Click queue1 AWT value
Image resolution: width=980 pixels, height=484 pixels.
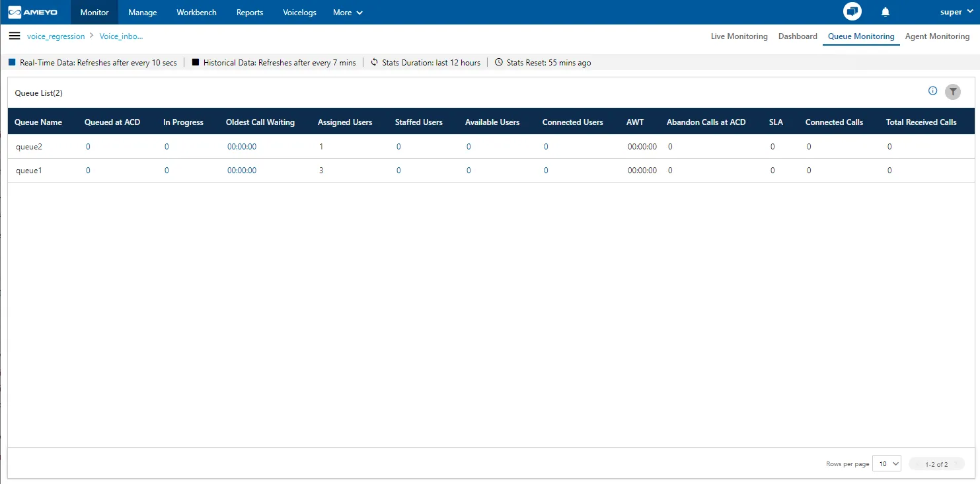click(x=642, y=171)
